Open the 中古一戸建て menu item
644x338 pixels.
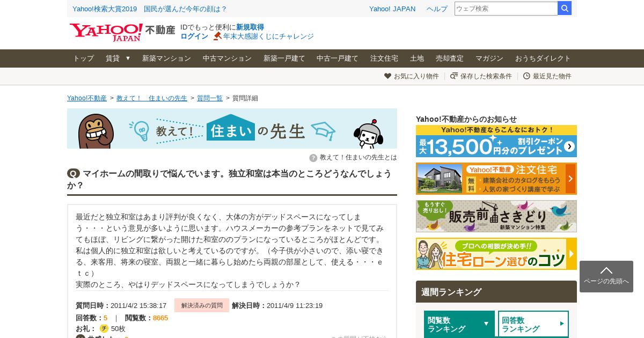tap(337, 58)
